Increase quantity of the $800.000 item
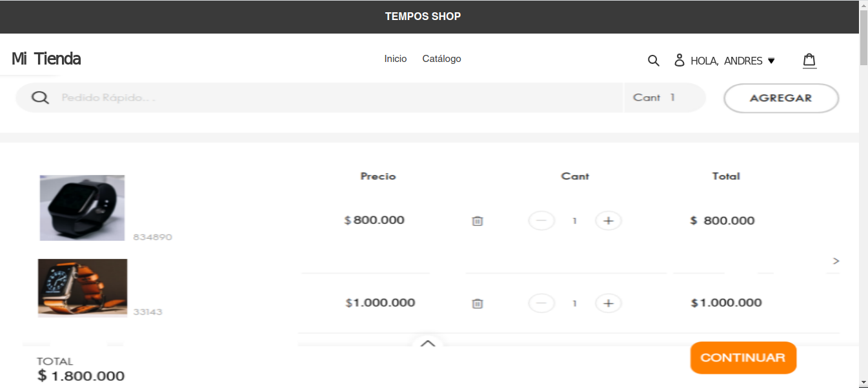Viewport: 868px width, 388px height. 608,221
